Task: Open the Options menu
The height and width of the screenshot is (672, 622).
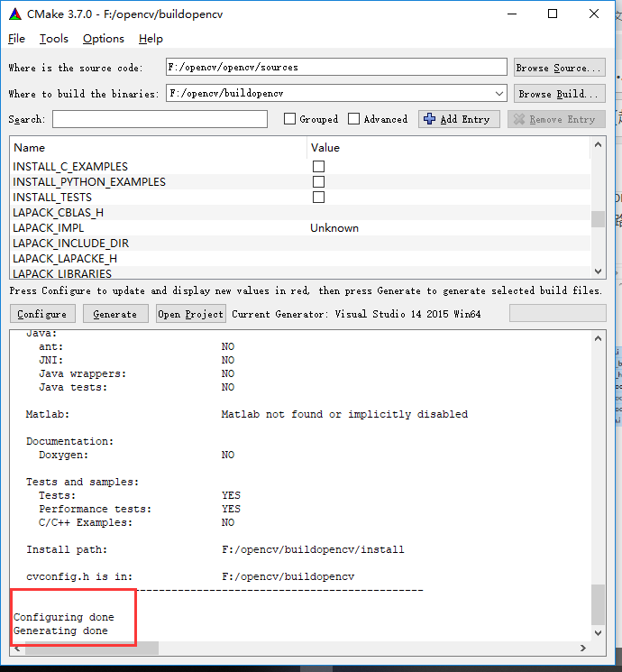Action: [104, 39]
